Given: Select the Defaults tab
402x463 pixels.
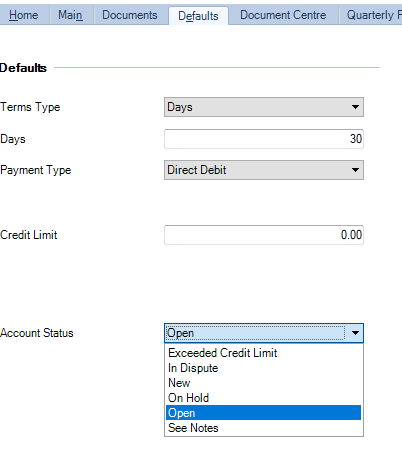Looking at the screenshot, I should 198,16.
